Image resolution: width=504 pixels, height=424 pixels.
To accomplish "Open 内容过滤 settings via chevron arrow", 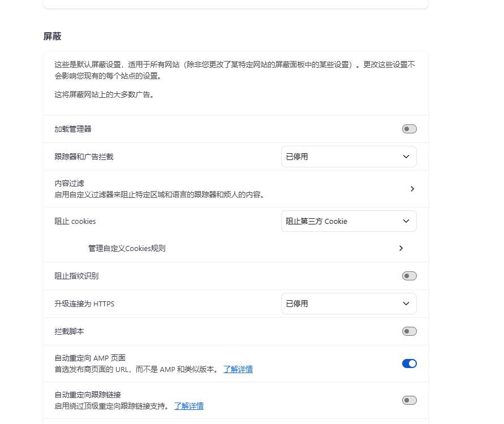I will point(412,189).
